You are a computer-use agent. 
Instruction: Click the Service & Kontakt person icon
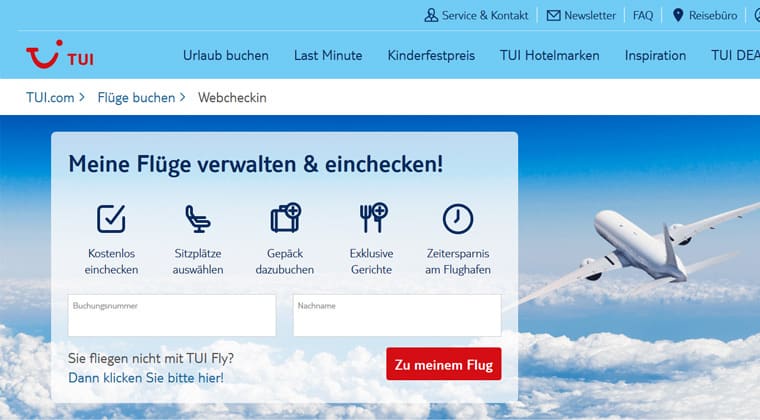pyautogui.click(x=431, y=16)
